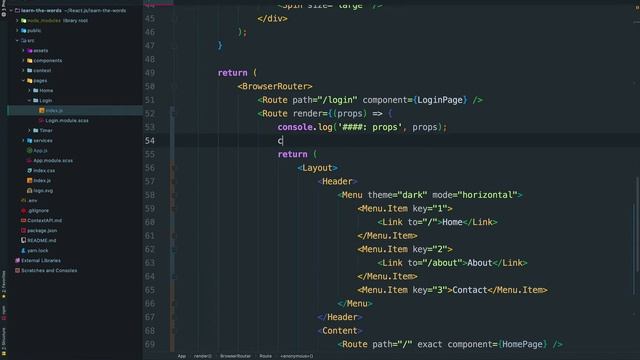Open package.json in the project tree
The width and height of the screenshot is (640, 360).
pos(42,230)
